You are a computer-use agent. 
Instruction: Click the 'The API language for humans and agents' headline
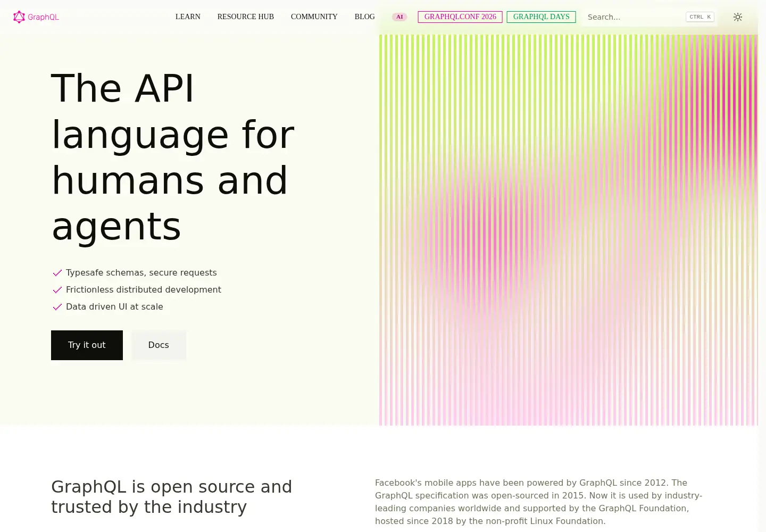173,157
